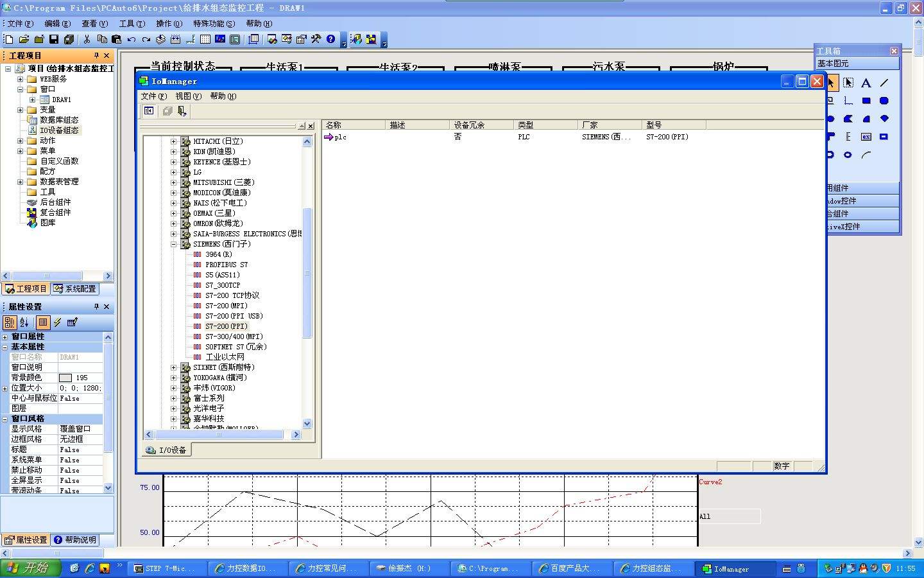Image resolution: width=924 pixels, height=578 pixels.
Task: Click device tree vertical scrollbar down arrow
Action: point(307,423)
